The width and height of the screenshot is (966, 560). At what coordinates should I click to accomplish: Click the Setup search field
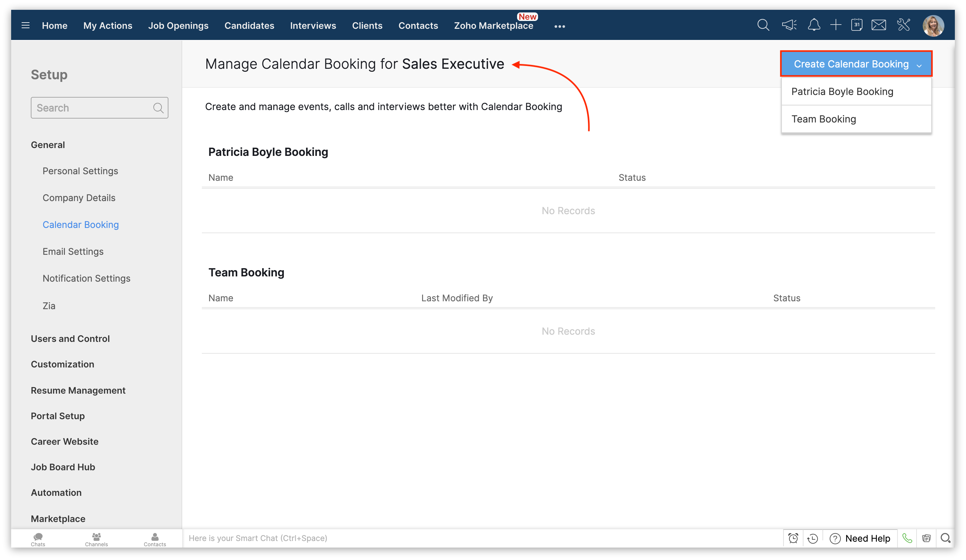coord(99,108)
